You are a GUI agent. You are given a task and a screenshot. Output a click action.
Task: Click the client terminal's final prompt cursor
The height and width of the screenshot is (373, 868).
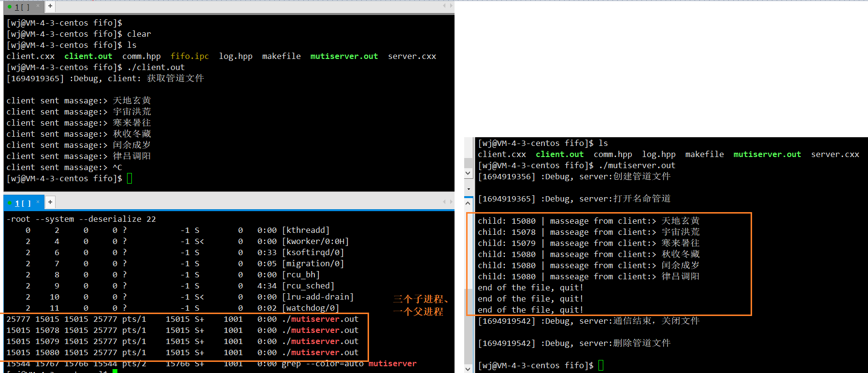coord(129,178)
